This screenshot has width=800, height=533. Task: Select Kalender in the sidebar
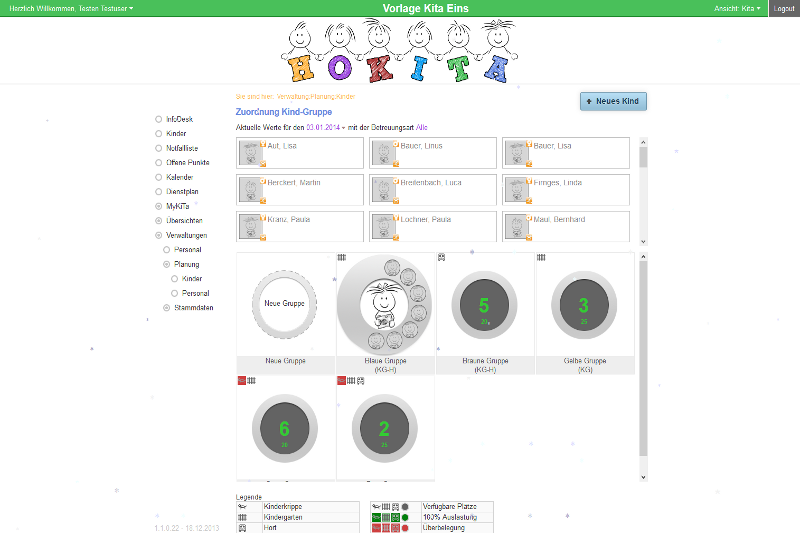pyautogui.click(x=180, y=177)
